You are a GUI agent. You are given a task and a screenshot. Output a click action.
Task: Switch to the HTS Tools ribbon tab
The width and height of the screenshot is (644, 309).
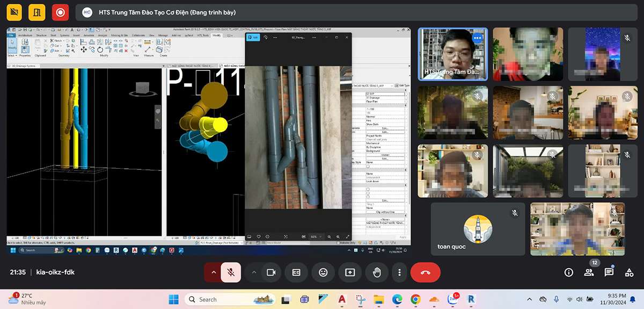pos(203,35)
